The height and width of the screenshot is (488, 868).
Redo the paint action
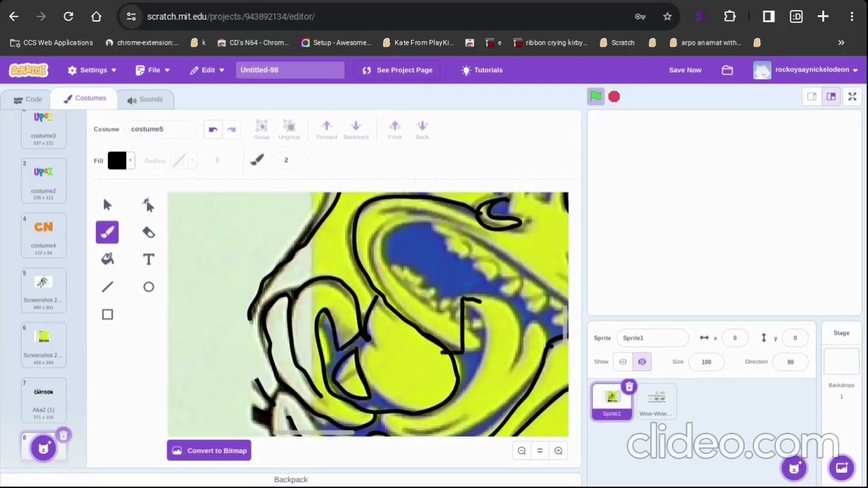(231, 129)
